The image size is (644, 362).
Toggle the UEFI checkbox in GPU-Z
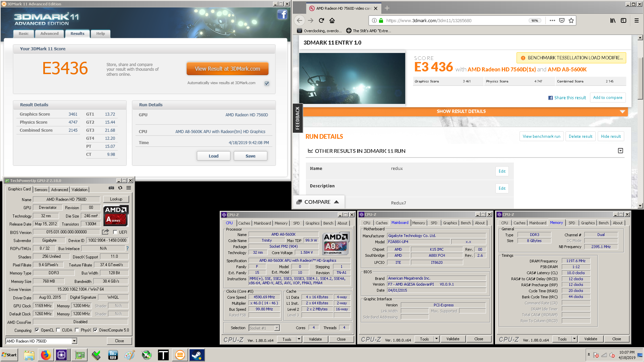pos(115,232)
